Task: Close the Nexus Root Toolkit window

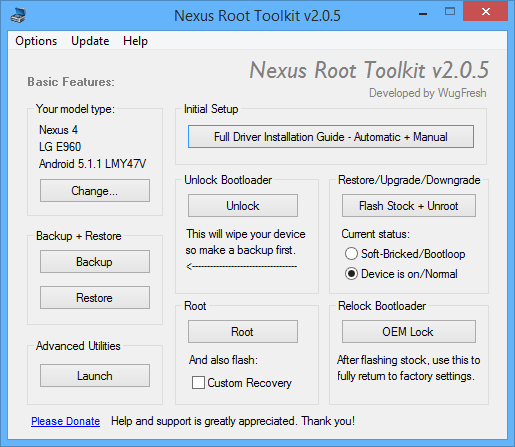Action: 486,12
